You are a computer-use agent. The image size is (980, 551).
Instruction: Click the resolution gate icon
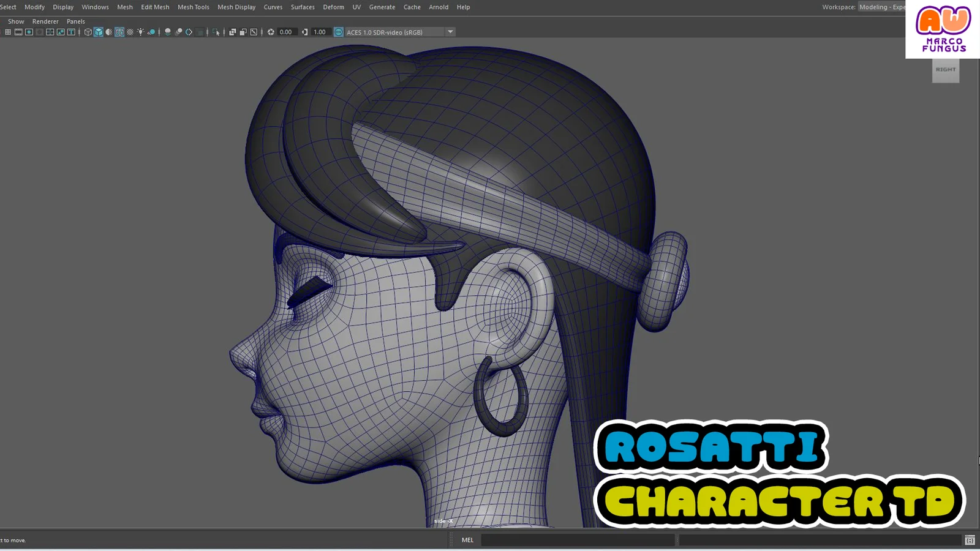pos(29,32)
